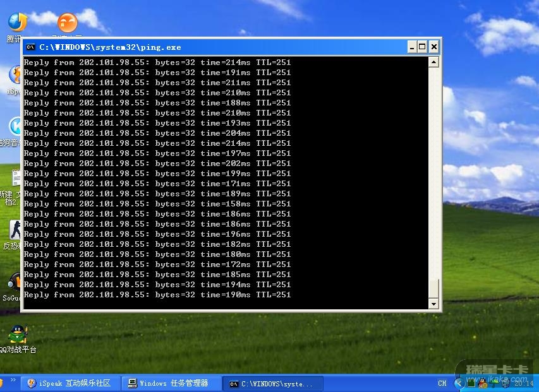Open the orange smiley face desktop icon

68,23
